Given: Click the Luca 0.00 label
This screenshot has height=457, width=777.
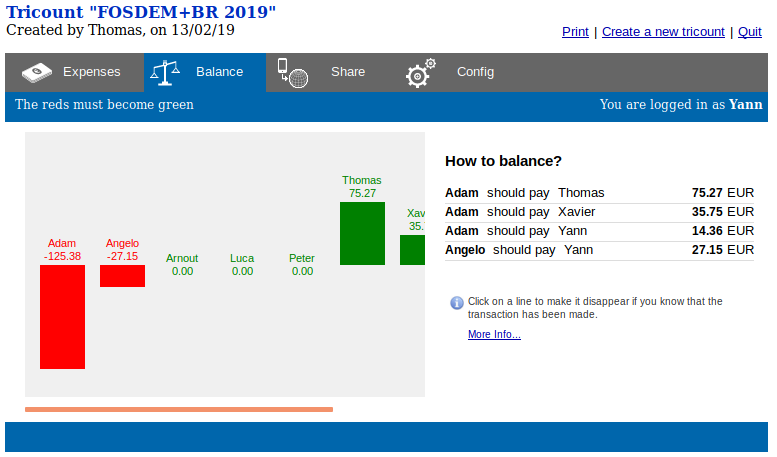Looking at the screenshot, I should click(242, 265).
